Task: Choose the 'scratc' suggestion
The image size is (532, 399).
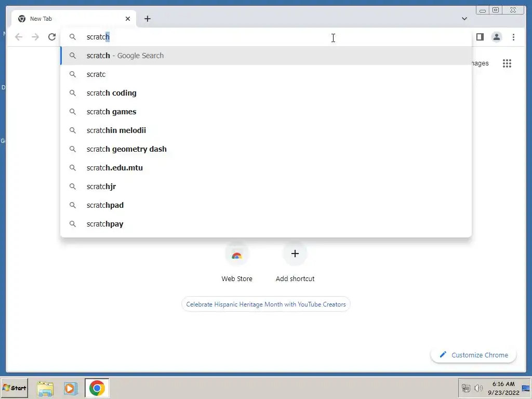Action: coord(266,74)
